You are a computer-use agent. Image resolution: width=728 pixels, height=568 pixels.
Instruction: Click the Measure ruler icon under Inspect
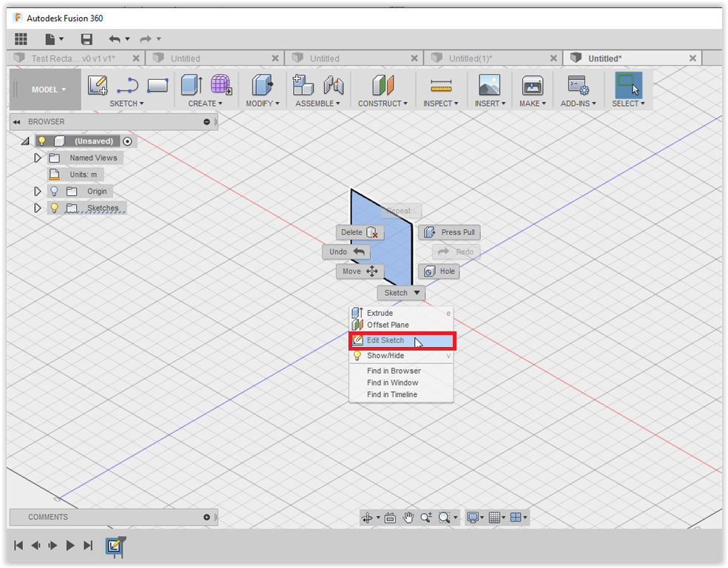tap(440, 85)
